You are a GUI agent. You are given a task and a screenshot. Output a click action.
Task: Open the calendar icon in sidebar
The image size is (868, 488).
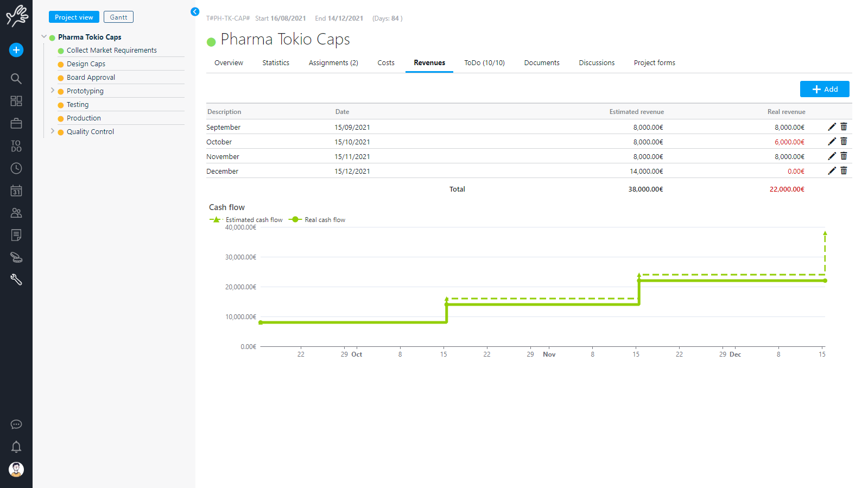tap(16, 191)
